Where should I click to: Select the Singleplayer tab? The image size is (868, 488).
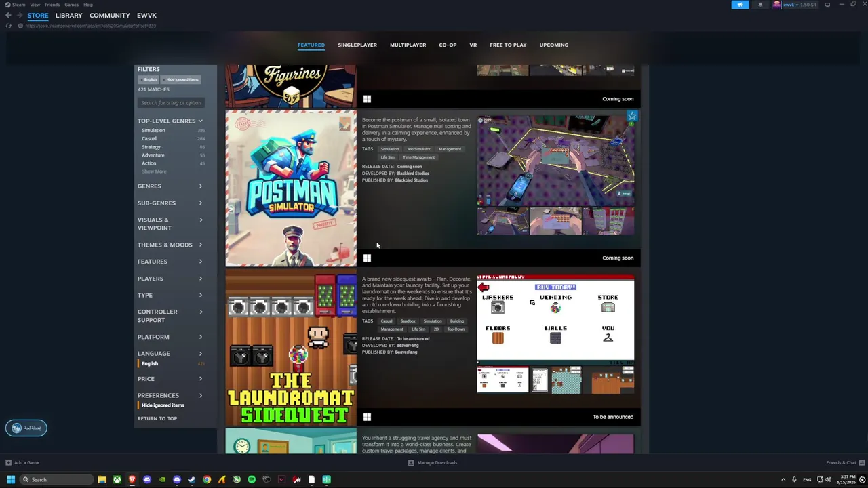click(357, 45)
